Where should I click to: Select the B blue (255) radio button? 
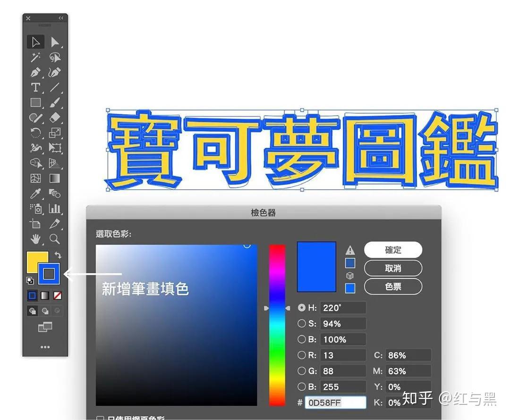coord(301,386)
